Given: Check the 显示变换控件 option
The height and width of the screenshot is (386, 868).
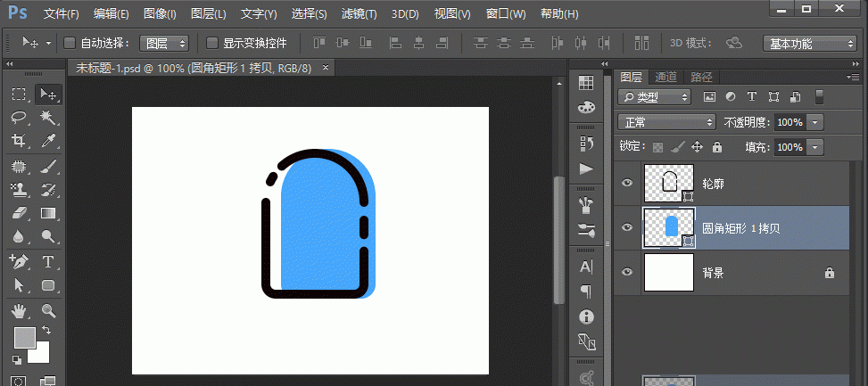Looking at the screenshot, I should 212,43.
